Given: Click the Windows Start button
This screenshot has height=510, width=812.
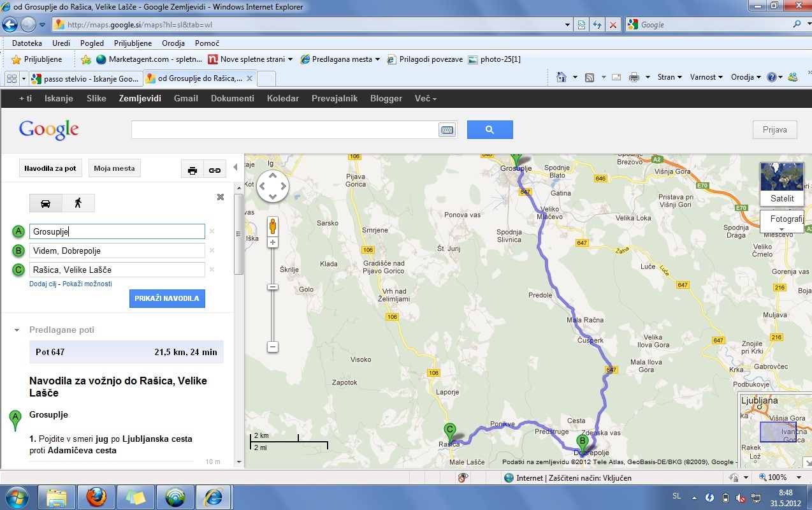Looking at the screenshot, I should point(16,497).
